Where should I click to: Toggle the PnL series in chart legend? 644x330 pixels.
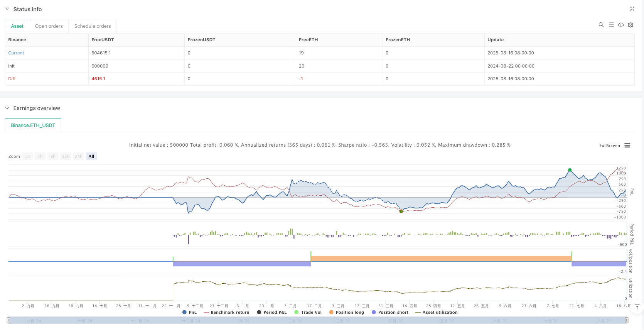189,312
